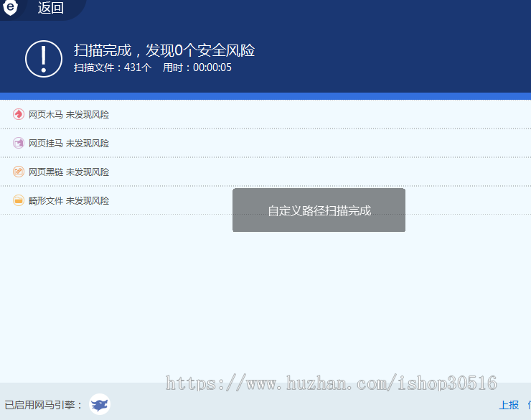Click the 自定义路径扫描完成 toast message
Viewport: 531px width, 420px height.
point(319,210)
